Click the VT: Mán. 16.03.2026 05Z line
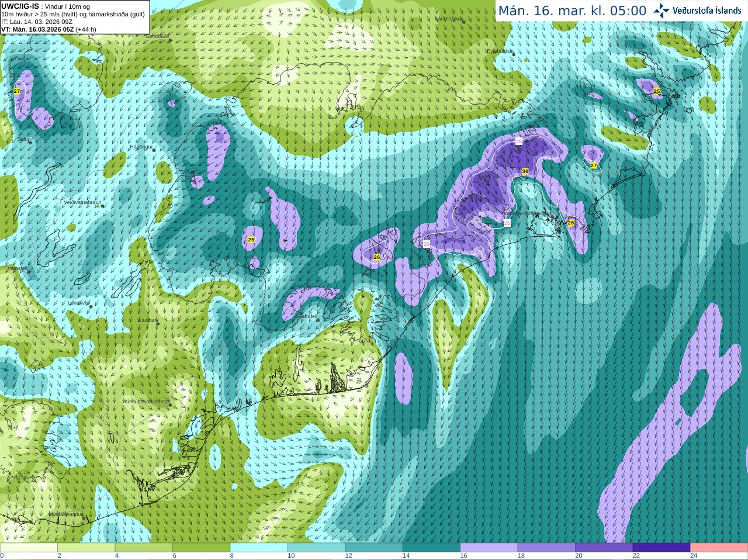Viewport: 748px width, 560px height. [49, 29]
